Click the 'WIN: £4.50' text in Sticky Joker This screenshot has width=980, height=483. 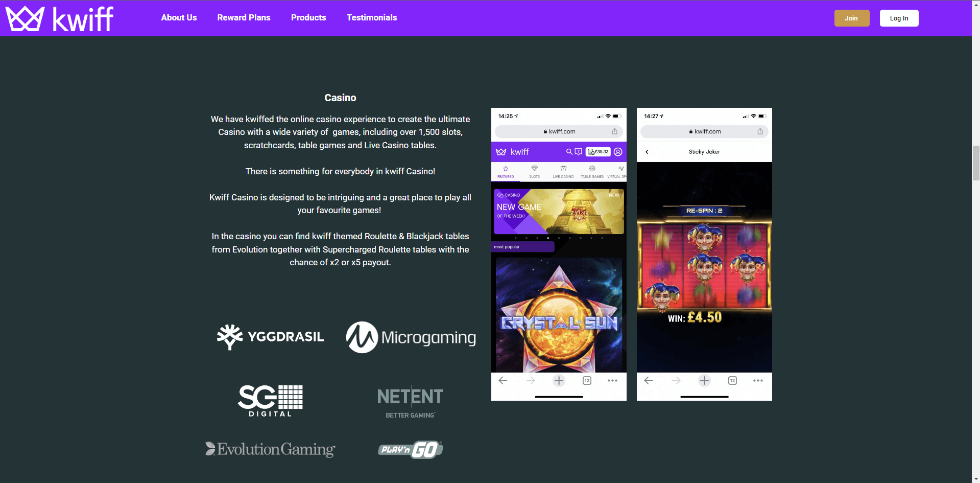point(695,317)
